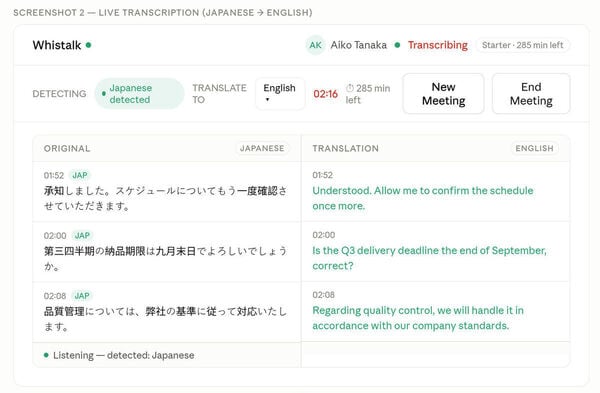Click the 01:52 timestamp in Original column
Image resolution: width=600 pixels, height=393 pixels.
54,176
